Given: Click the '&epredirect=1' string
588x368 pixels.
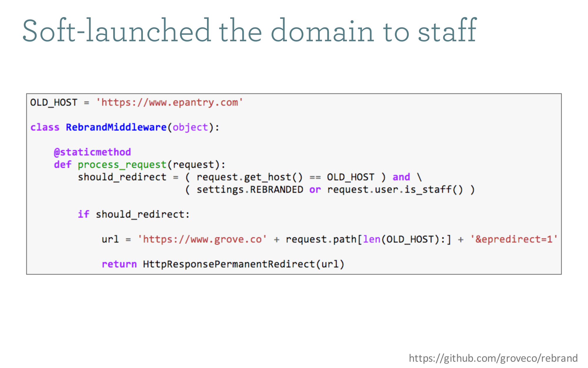Looking at the screenshot, I should pos(514,239).
